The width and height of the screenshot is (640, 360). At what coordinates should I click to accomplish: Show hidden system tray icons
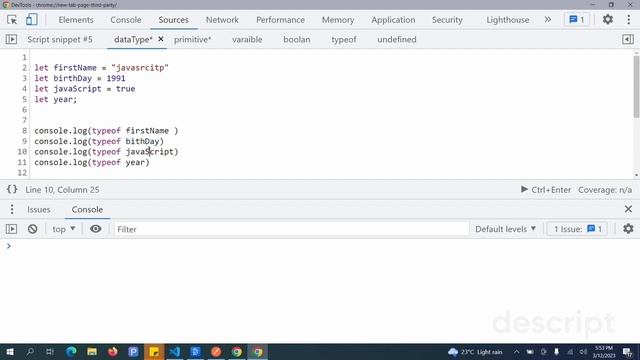point(516,352)
